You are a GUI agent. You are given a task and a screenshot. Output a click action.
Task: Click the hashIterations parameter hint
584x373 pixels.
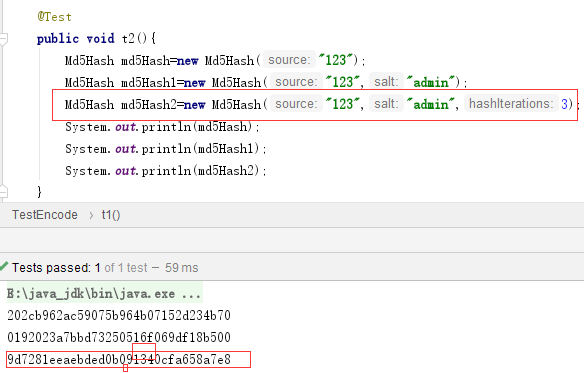point(511,104)
